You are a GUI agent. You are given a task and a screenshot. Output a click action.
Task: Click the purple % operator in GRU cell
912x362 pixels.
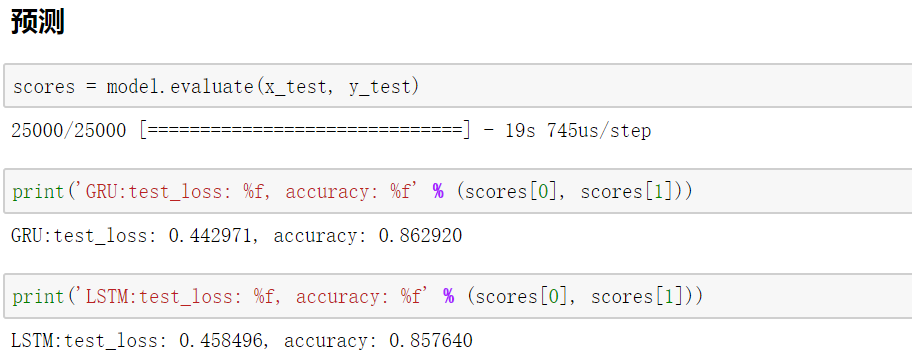(x=438, y=191)
